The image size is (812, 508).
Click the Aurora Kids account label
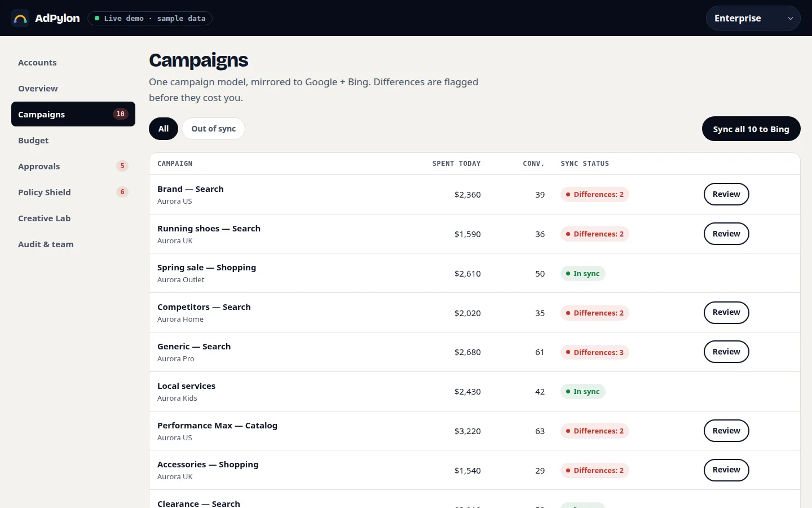tap(177, 398)
